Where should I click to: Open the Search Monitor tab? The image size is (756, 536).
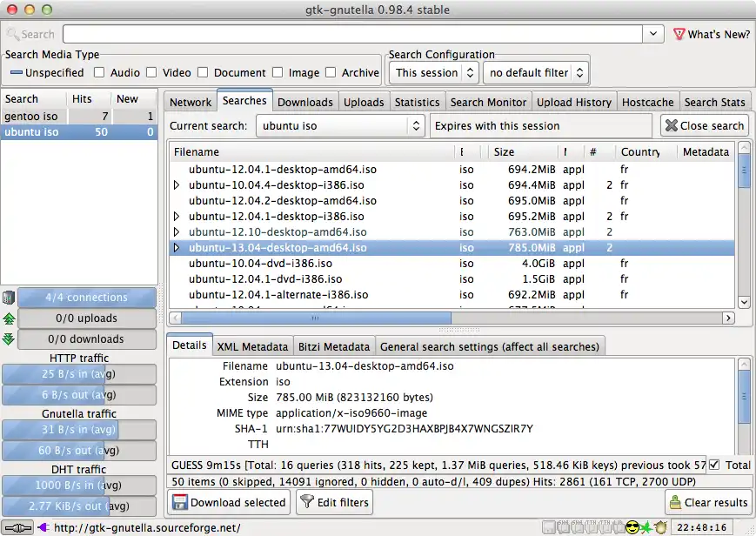click(x=488, y=103)
